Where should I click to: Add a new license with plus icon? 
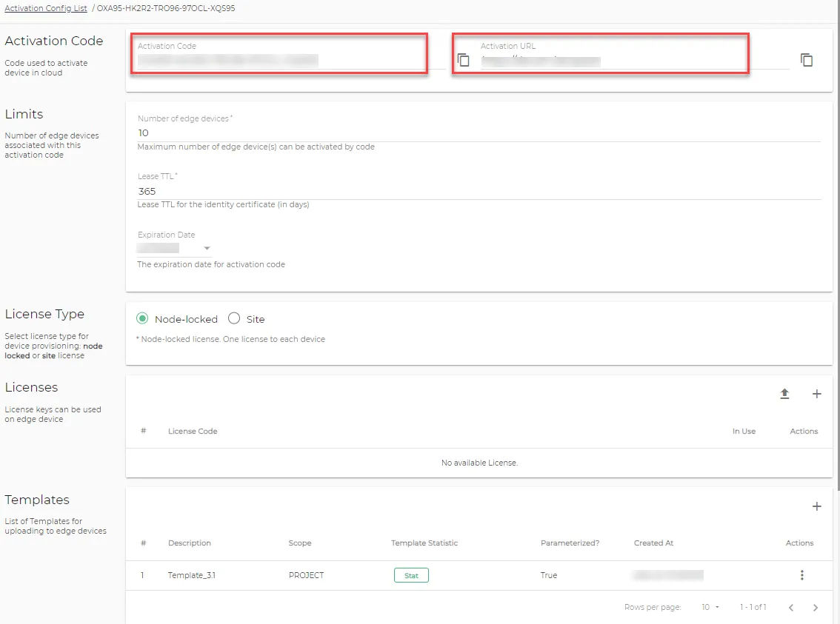(x=816, y=394)
